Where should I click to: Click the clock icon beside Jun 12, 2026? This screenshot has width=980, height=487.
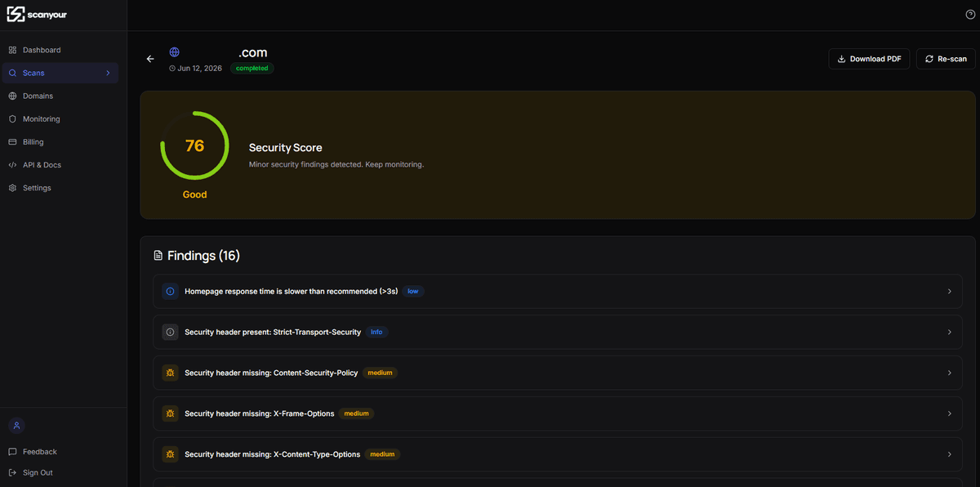(172, 69)
